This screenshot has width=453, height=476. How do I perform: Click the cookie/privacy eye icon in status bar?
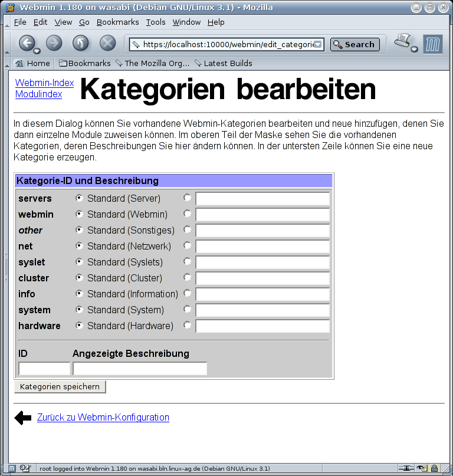tap(422, 468)
